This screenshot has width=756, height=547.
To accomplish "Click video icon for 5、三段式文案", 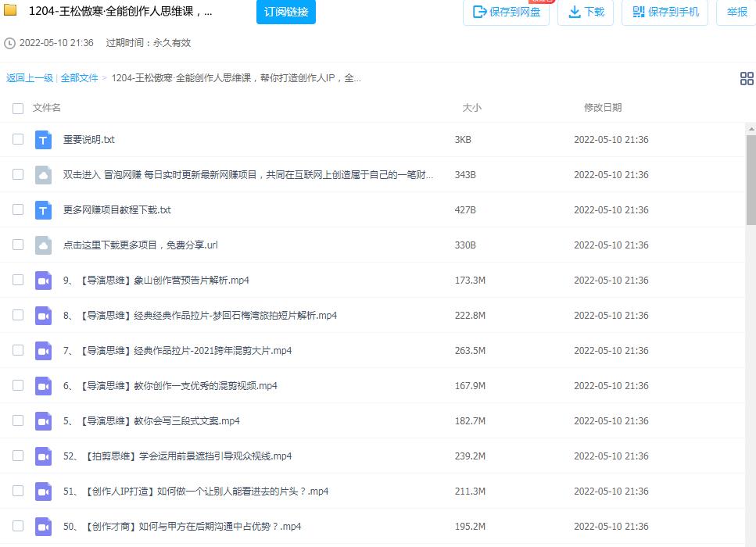I will (44, 421).
